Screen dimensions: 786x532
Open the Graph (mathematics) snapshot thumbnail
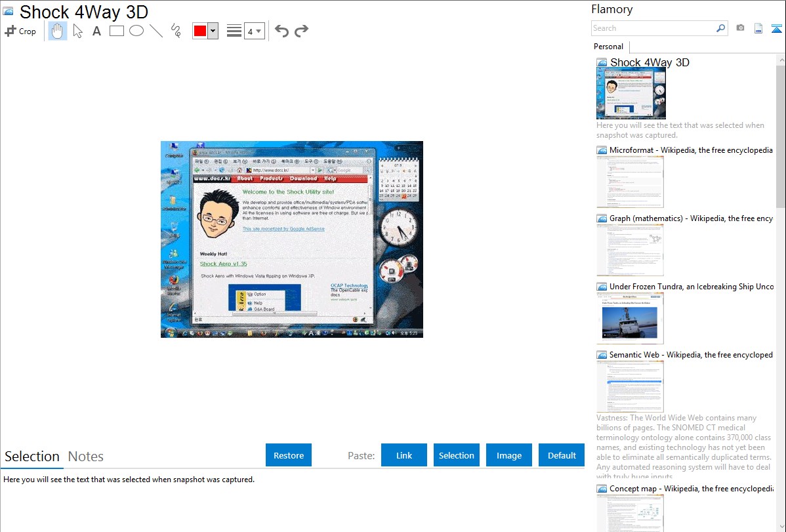630,250
